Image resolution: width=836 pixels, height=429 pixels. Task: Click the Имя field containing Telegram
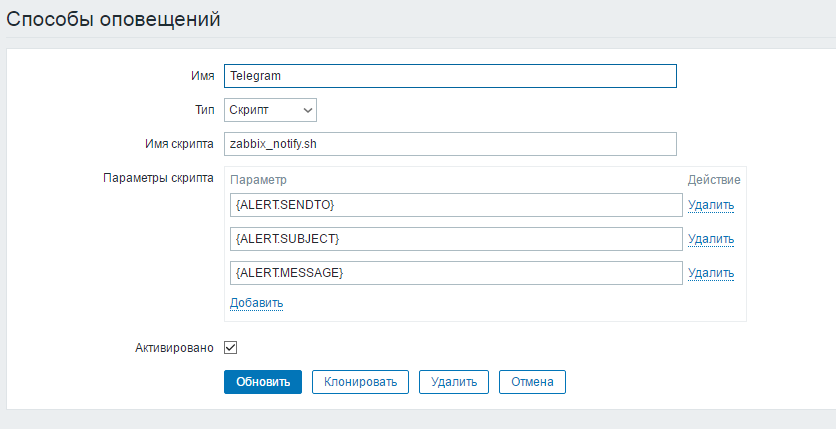(x=450, y=76)
